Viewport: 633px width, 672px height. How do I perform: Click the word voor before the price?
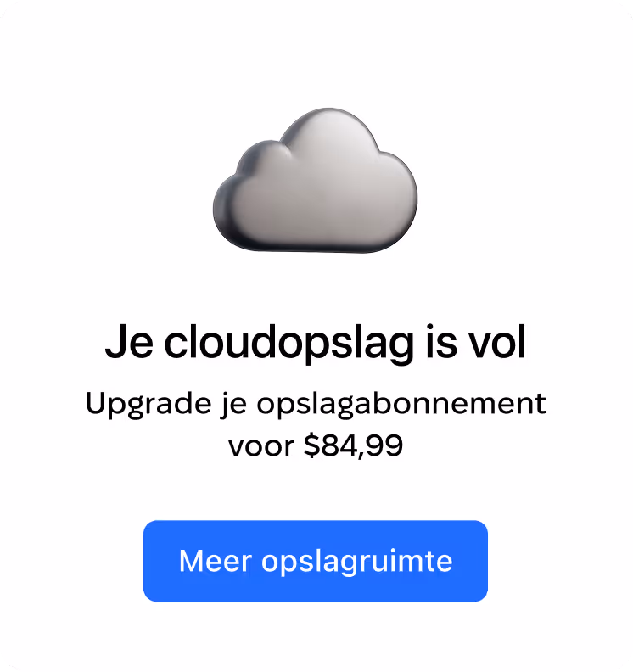261,446
